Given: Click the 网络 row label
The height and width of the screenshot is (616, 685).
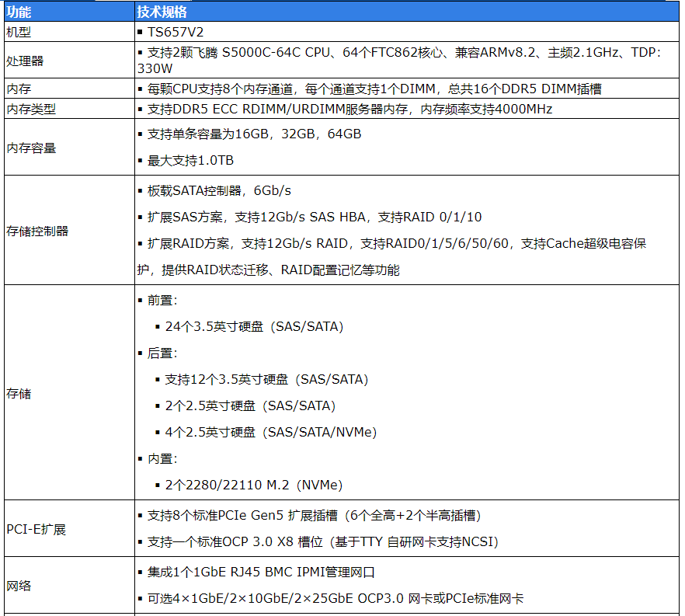Looking at the screenshot, I should (x=19, y=586).
